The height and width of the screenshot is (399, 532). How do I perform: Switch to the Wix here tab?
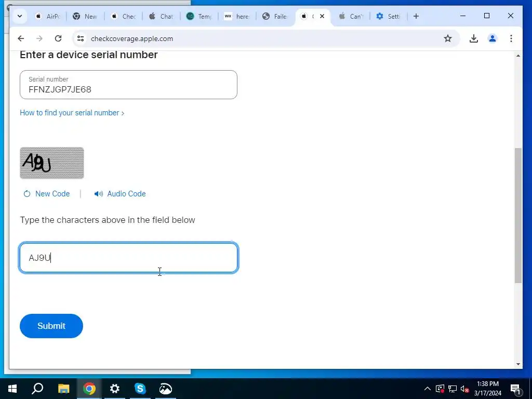pos(237,16)
